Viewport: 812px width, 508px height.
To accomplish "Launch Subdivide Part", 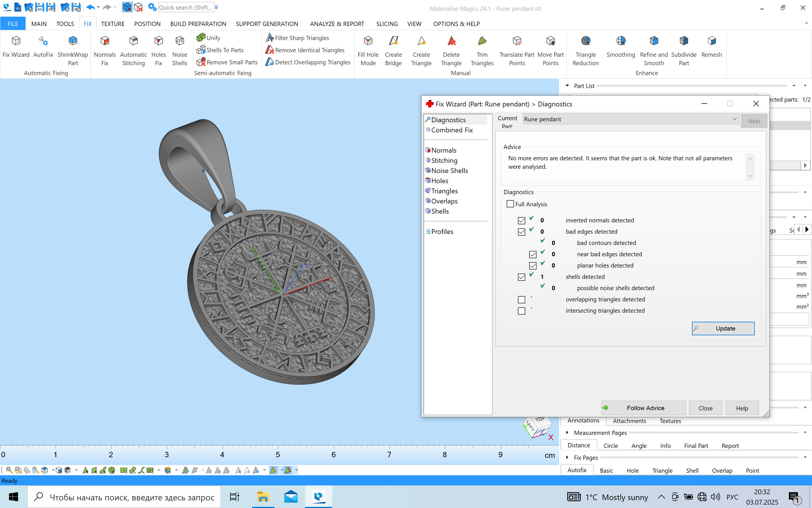I will coord(684,51).
